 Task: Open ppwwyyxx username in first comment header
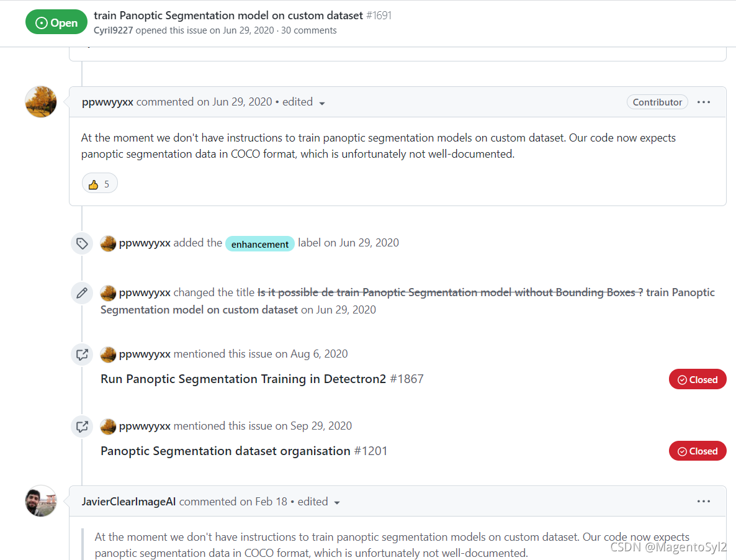(x=107, y=102)
